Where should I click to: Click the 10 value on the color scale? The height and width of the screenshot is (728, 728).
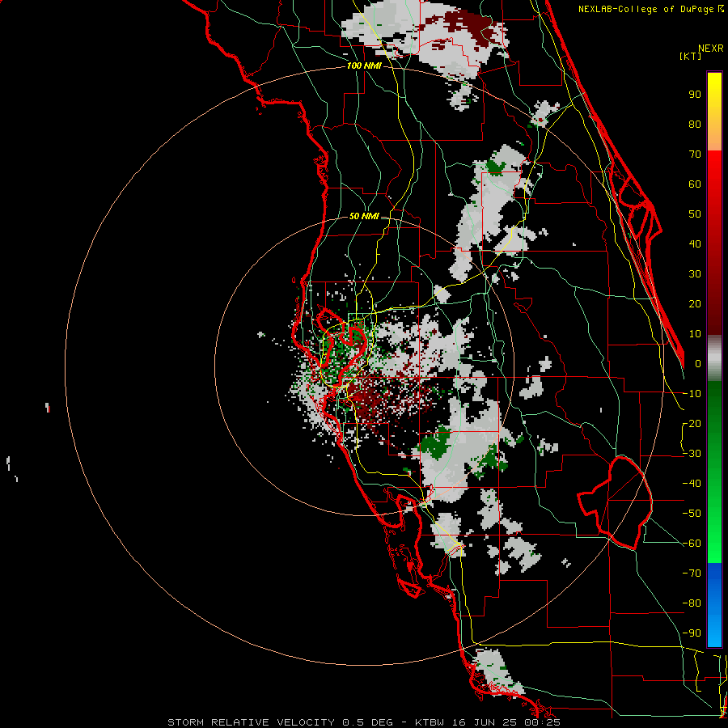click(695, 334)
